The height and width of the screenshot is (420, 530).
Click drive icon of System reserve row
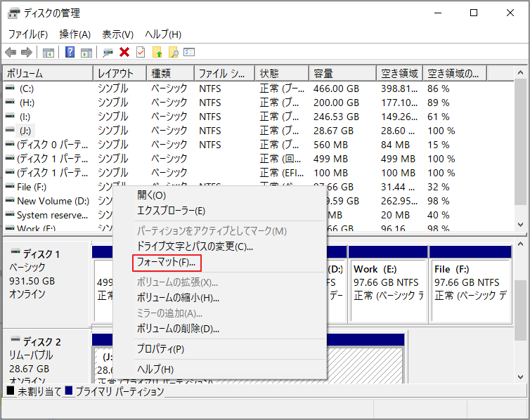[10, 214]
